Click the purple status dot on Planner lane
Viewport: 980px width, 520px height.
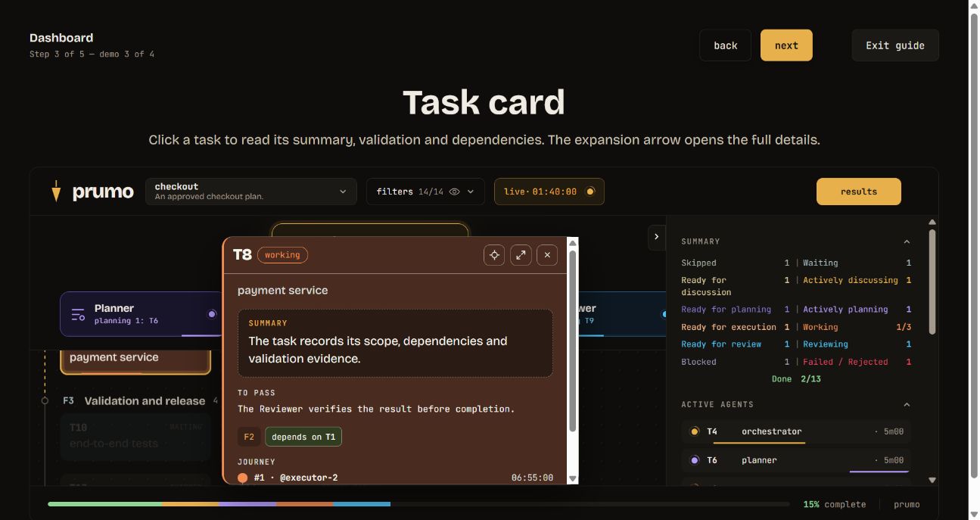click(x=212, y=314)
